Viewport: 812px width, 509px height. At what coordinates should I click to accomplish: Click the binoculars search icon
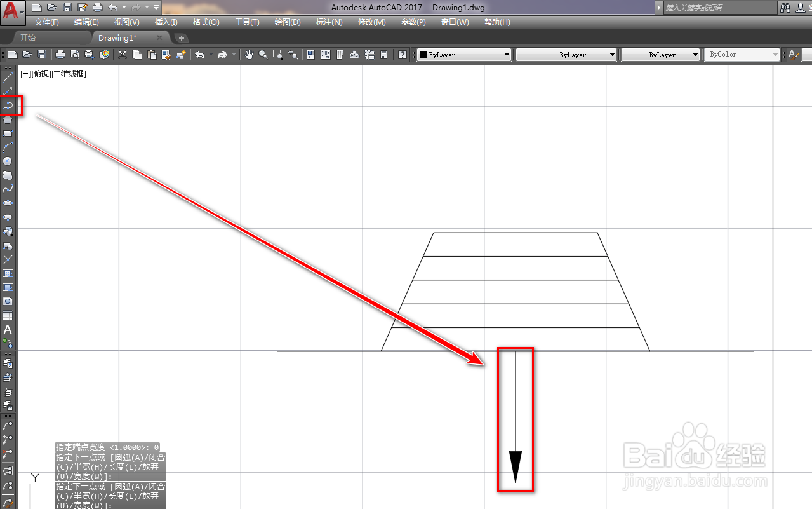(785, 8)
